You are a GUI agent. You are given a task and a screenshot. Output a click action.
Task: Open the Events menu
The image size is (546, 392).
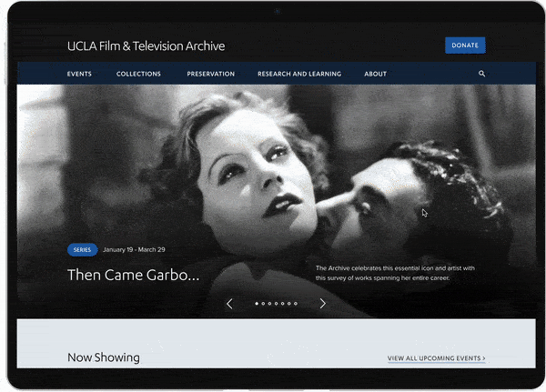tap(79, 74)
